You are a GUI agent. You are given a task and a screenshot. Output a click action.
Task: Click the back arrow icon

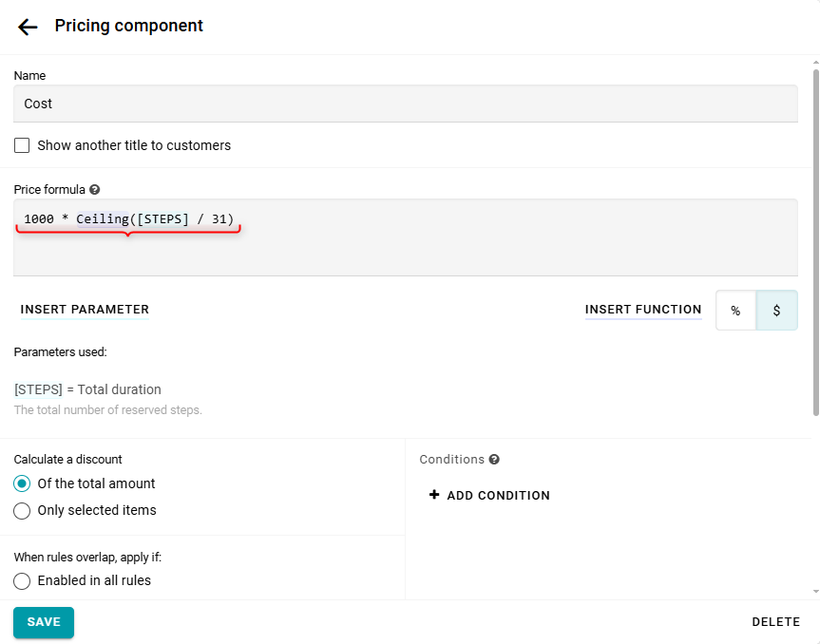(28, 27)
